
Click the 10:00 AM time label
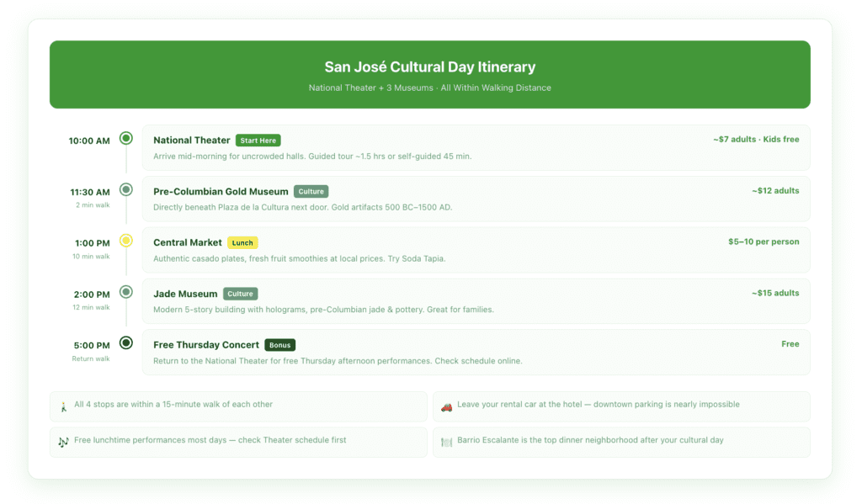89,141
